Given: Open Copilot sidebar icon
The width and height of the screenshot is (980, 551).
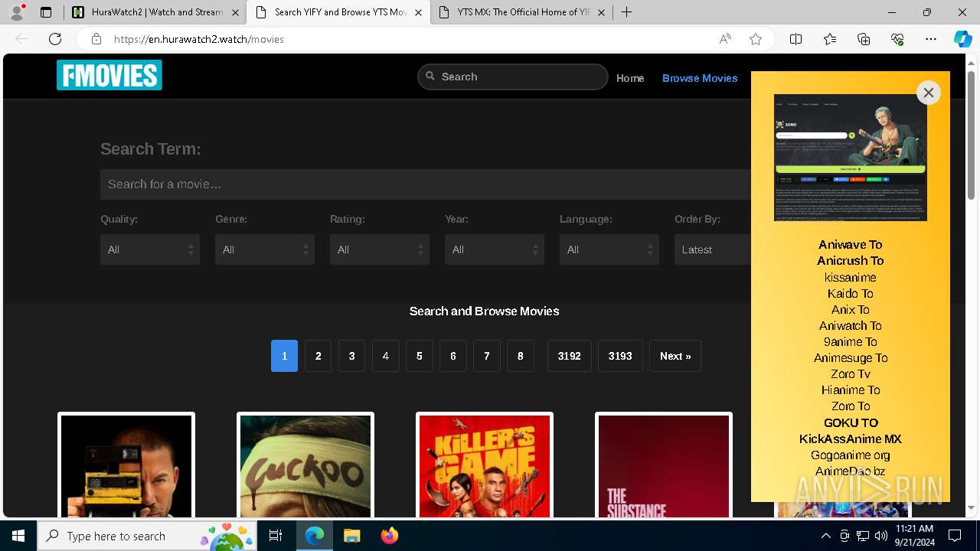Looking at the screenshot, I should click(x=962, y=39).
